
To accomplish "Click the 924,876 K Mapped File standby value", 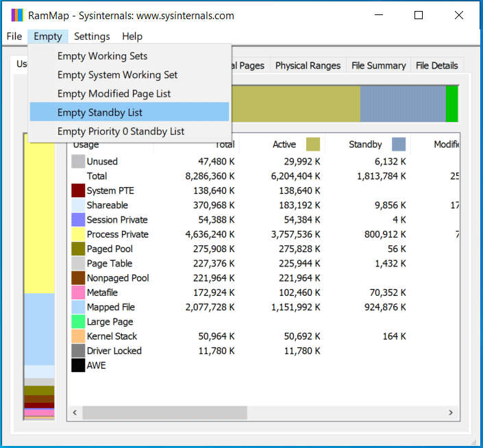I will (385, 307).
